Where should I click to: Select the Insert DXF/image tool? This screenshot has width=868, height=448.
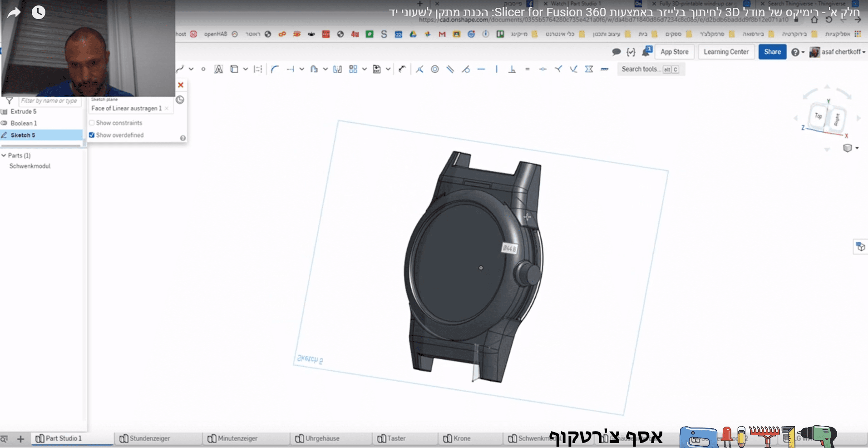pos(377,69)
